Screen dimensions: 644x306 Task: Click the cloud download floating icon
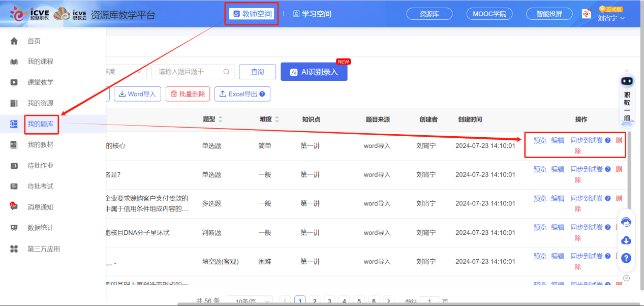coord(626,240)
